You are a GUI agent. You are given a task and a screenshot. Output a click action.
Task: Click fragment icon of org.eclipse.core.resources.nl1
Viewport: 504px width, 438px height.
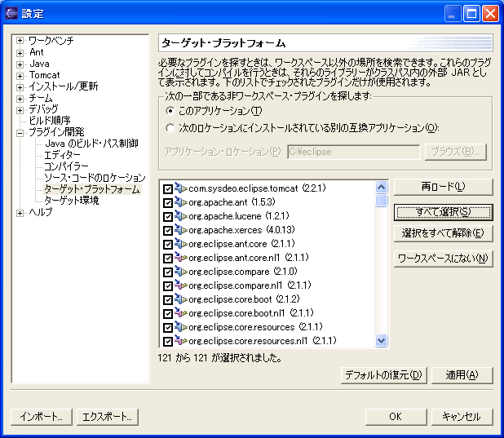(x=181, y=341)
